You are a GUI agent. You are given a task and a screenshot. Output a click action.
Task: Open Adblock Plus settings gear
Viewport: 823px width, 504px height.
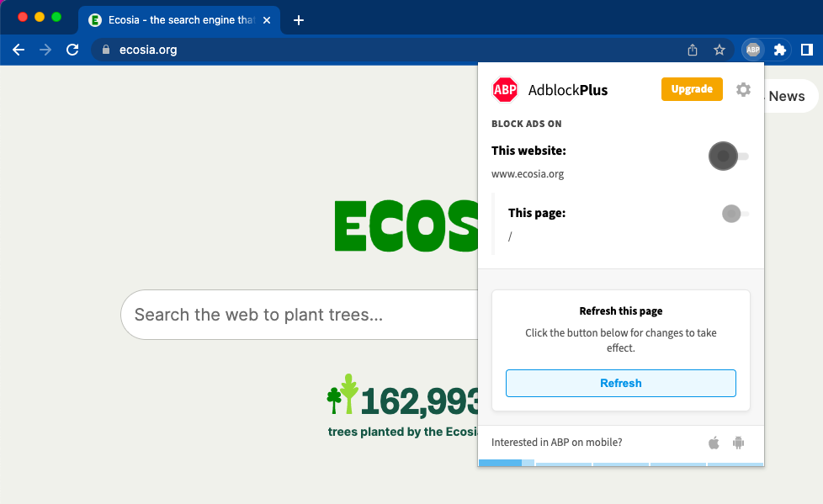coord(743,89)
